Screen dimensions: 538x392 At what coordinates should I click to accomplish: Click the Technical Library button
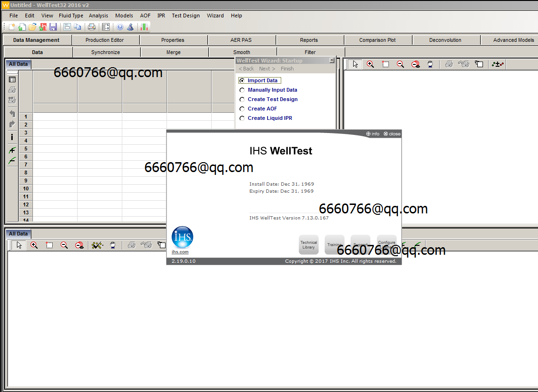click(309, 244)
